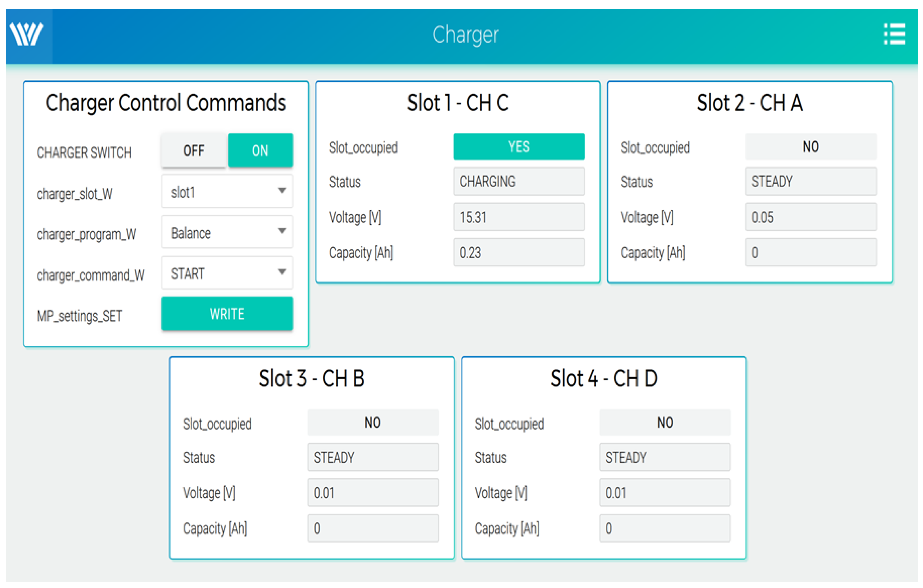This screenshot has height=588, width=923.
Task: Open the charger_command_W START dropdown
Action: 227,273
